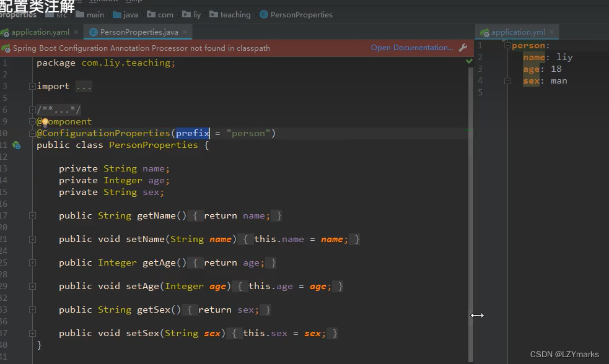Click the green checkmark inspection indicator
The width and height of the screenshot is (609, 364).
[x=469, y=61]
